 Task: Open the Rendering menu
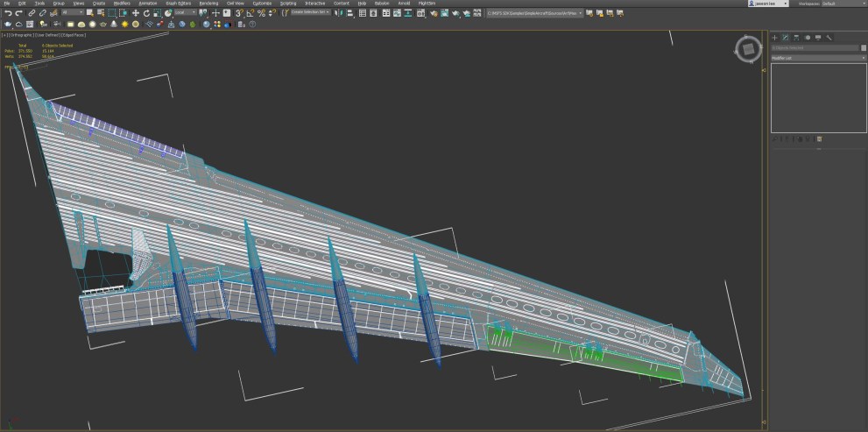208,4
